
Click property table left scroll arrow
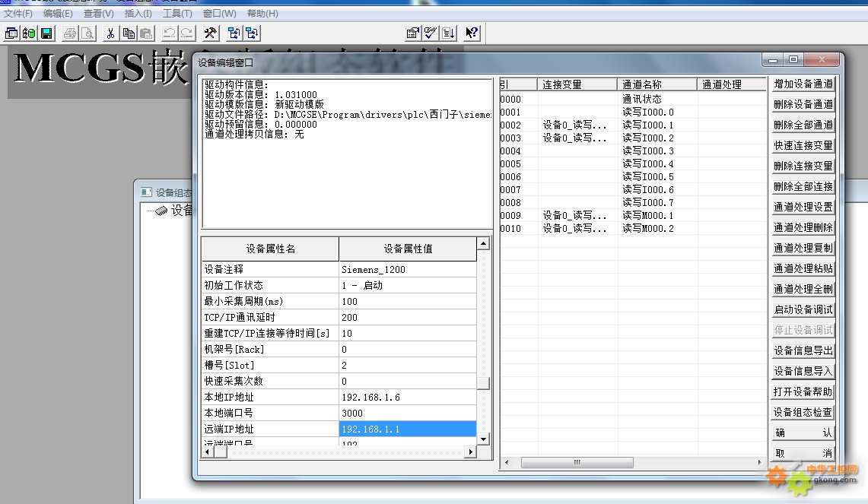(x=207, y=452)
